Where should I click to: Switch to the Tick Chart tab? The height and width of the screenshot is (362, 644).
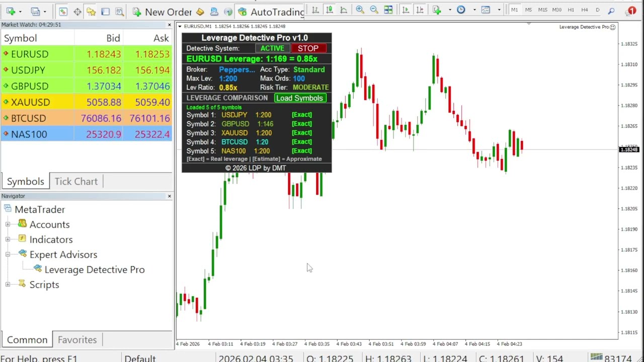[76, 182]
